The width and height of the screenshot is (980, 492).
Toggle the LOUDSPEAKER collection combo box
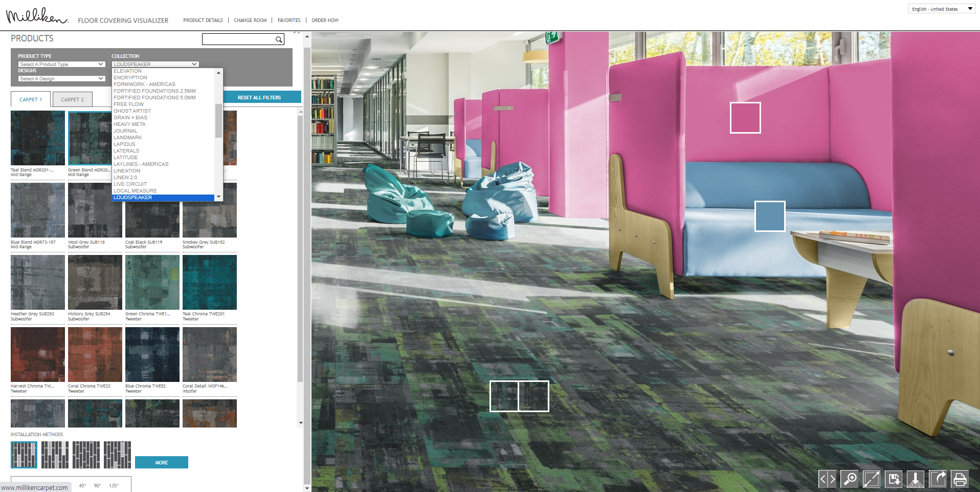155,65
